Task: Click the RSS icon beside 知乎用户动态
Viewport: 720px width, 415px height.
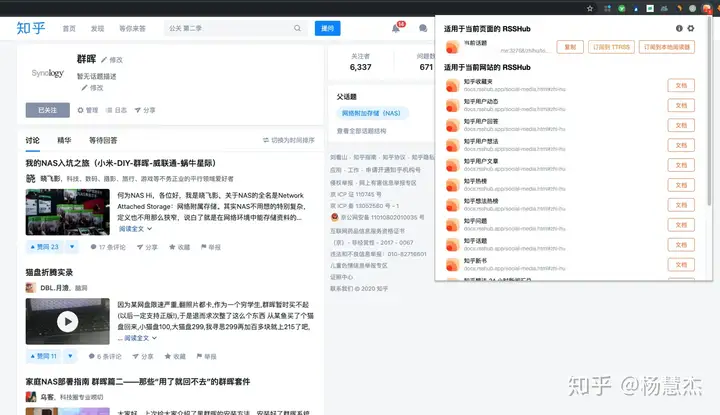Action: (452, 105)
